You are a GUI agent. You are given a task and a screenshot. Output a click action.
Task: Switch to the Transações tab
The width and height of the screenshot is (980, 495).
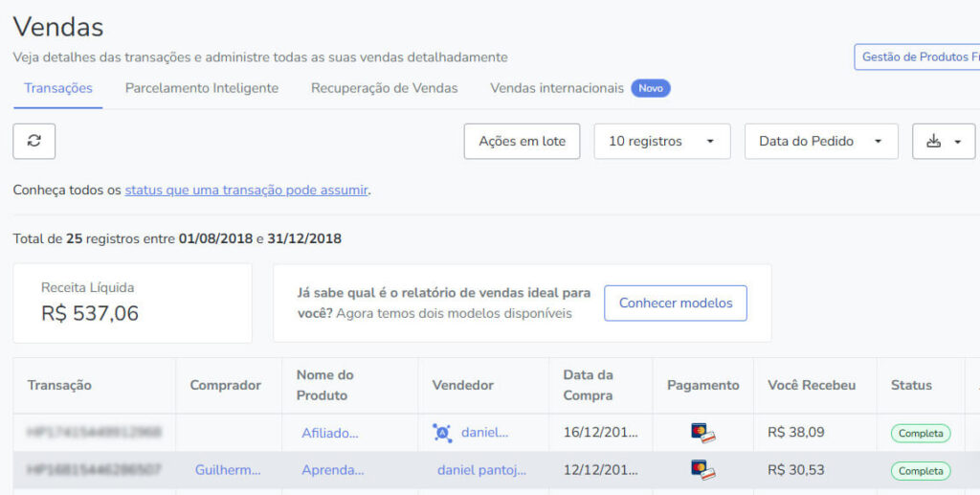(x=58, y=88)
